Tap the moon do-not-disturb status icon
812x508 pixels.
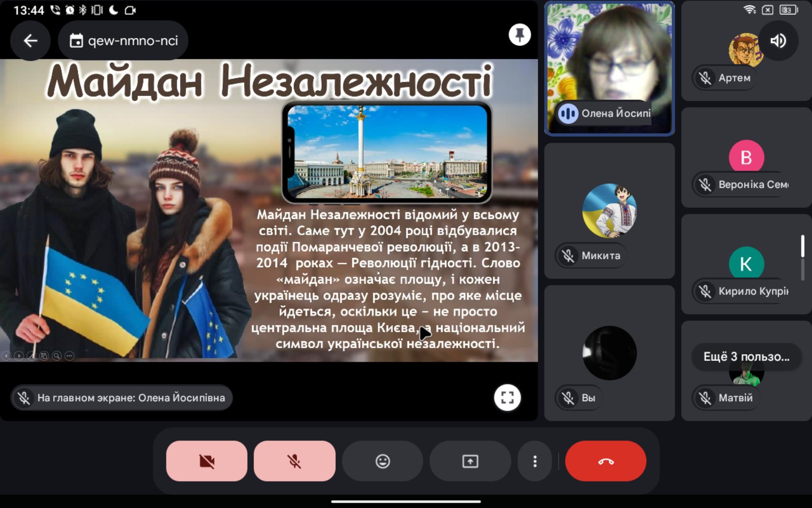click(113, 10)
